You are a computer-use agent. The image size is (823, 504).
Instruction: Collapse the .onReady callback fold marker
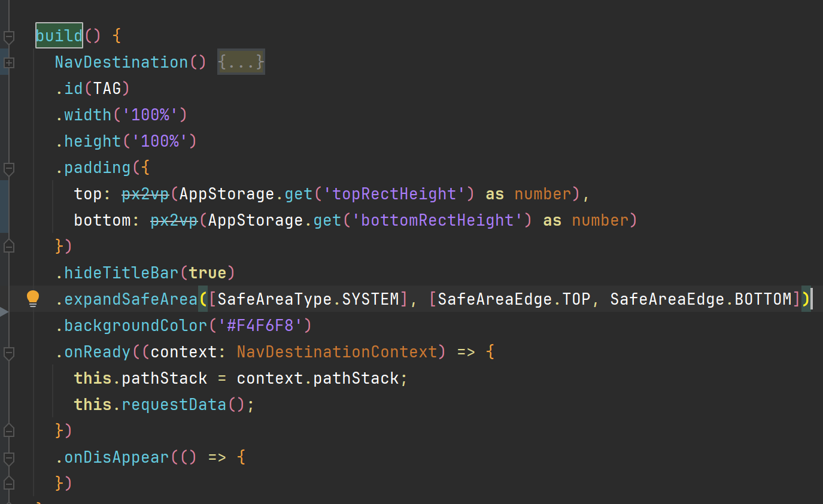9,353
